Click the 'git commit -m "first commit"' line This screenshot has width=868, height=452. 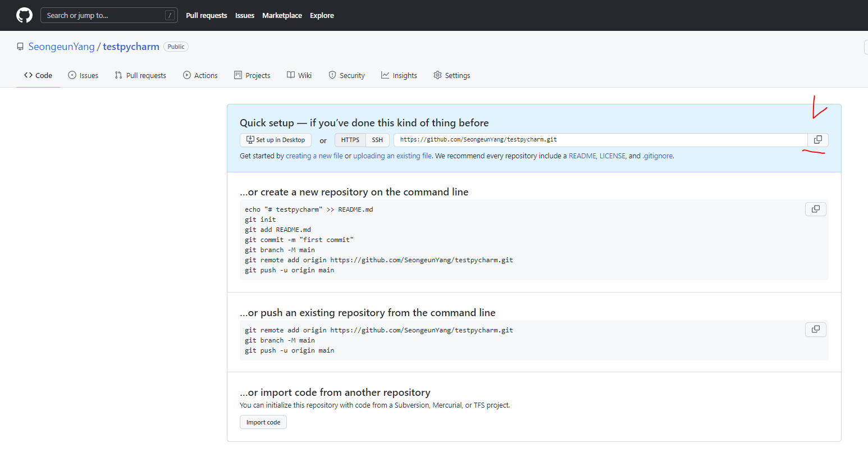[x=299, y=240]
